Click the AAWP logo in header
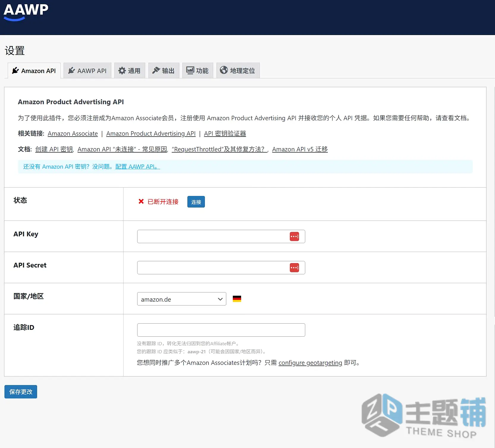 26,12
